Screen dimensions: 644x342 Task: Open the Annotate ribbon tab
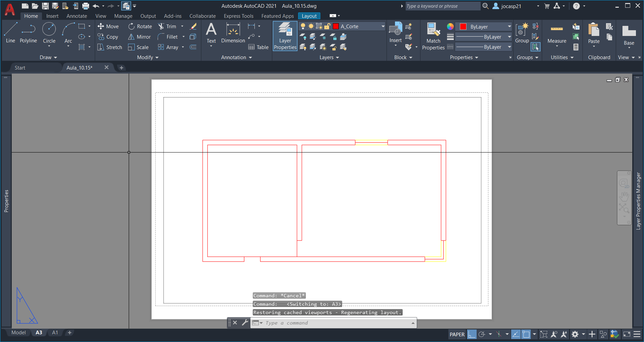click(x=77, y=16)
